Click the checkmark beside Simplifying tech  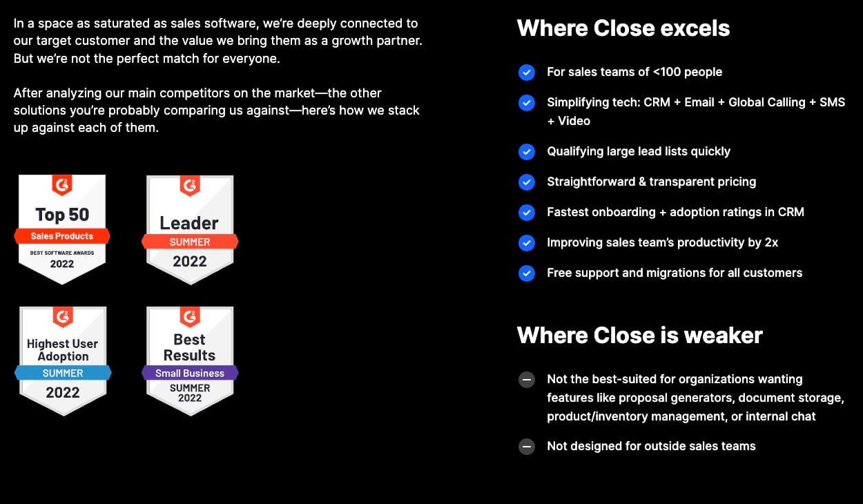click(527, 103)
